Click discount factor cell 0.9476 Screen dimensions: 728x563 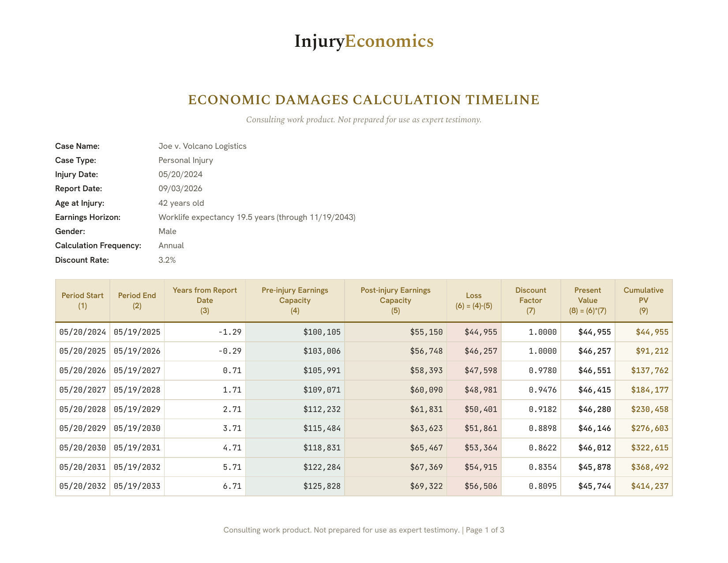531,390
